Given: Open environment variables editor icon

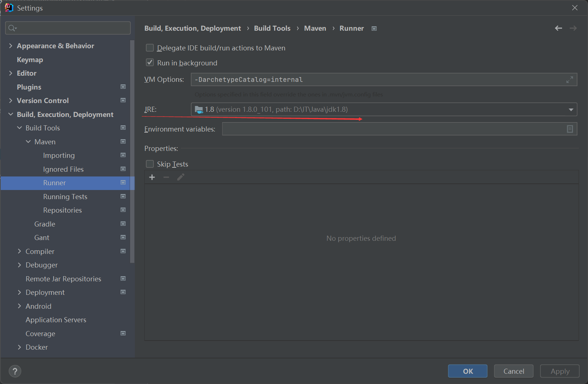Looking at the screenshot, I should click(x=570, y=129).
